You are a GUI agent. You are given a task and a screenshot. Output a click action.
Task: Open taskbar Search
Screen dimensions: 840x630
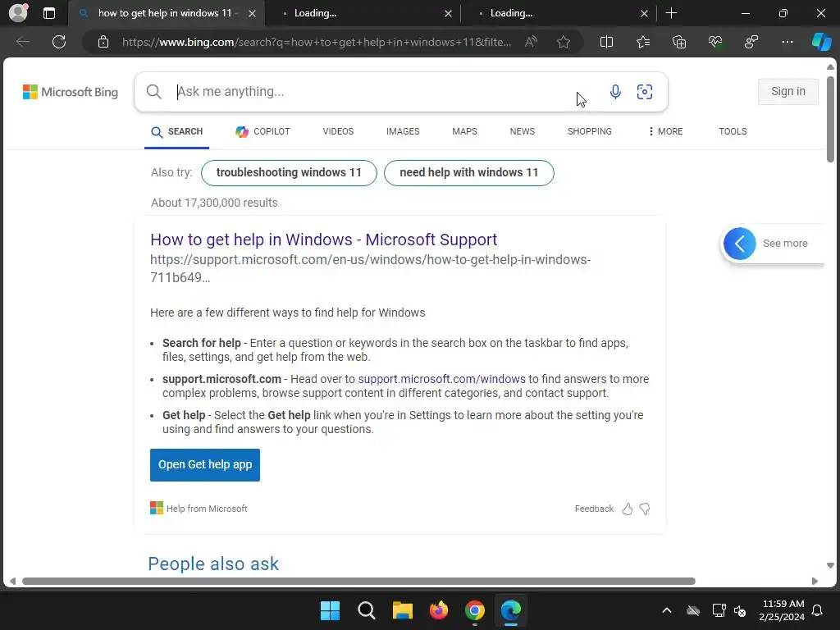tap(367, 610)
